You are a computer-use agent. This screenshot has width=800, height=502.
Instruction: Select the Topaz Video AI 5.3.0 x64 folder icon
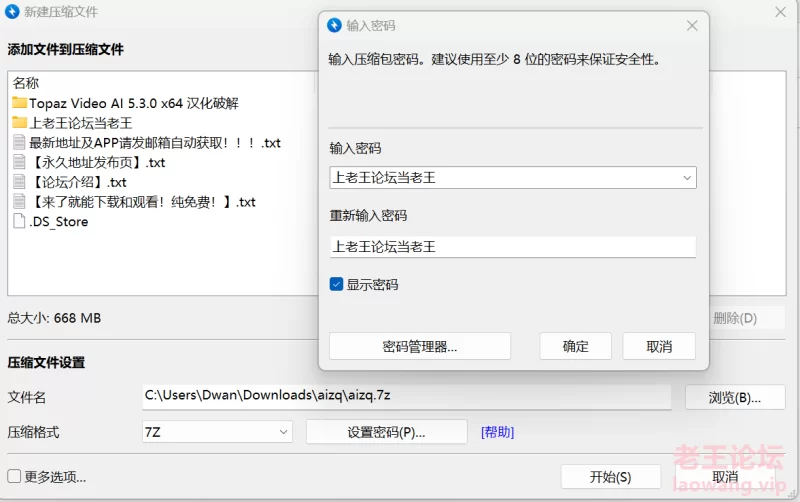tap(19, 103)
